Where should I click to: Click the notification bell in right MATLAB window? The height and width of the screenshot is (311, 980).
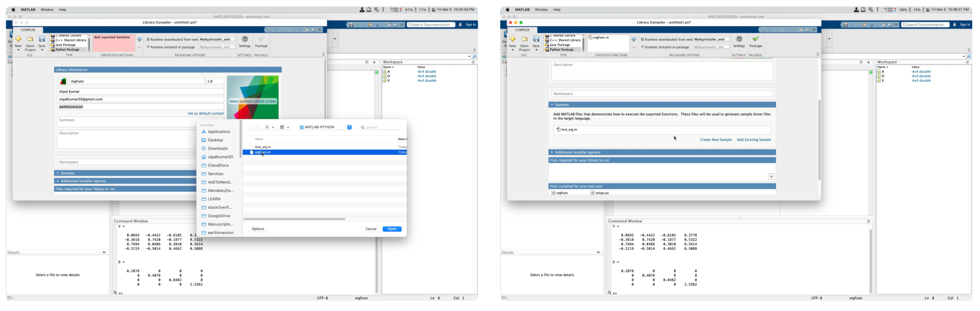[955, 25]
